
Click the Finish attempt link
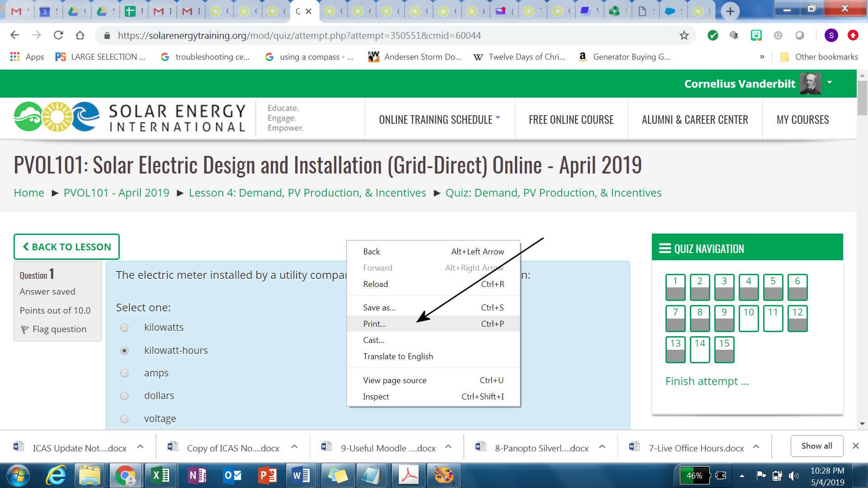click(x=707, y=381)
